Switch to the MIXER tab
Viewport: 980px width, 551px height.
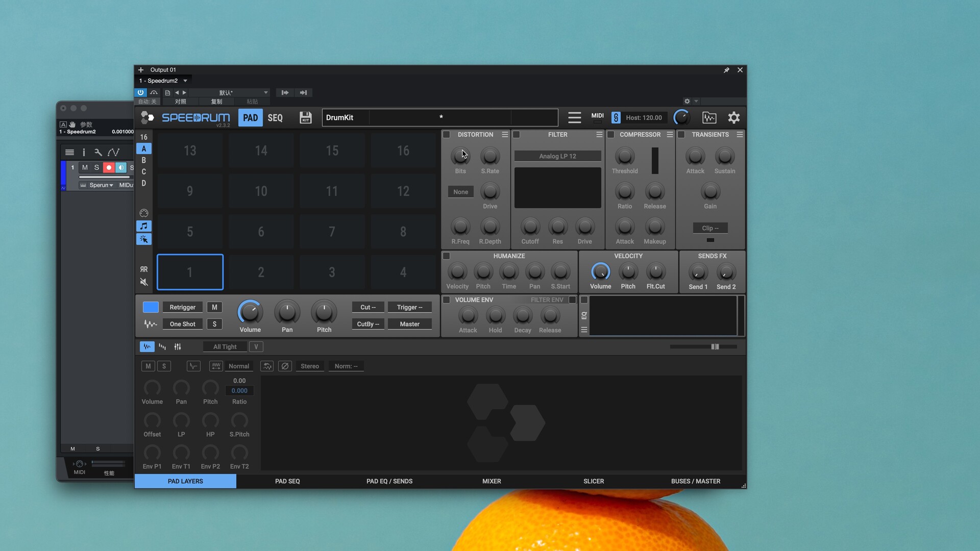coord(492,481)
